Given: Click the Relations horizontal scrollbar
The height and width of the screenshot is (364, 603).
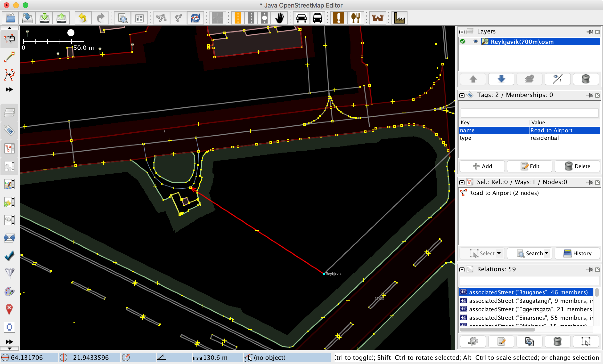Looking at the screenshot, I should coord(497,330).
